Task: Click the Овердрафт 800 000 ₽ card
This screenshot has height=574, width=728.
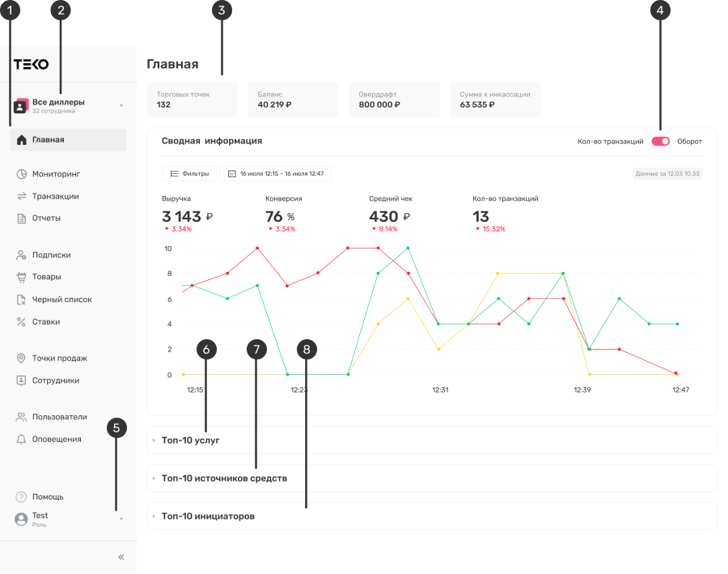Action: pos(394,100)
